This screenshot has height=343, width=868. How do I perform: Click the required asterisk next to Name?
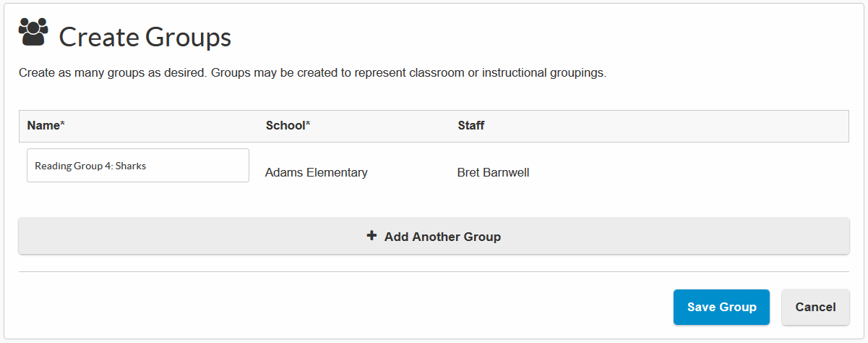pos(63,124)
